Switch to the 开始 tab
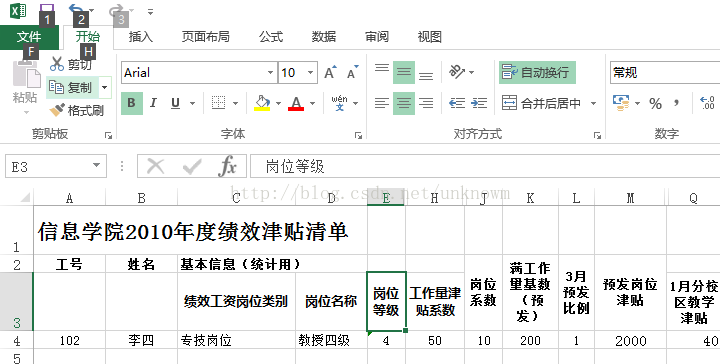This screenshot has width=720, height=364. pos(87,37)
